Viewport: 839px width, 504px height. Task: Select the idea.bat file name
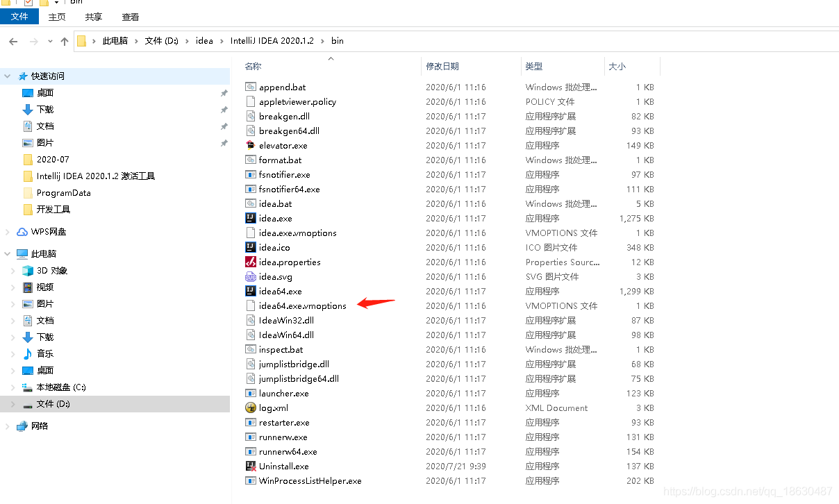click(x=275, y=203)
